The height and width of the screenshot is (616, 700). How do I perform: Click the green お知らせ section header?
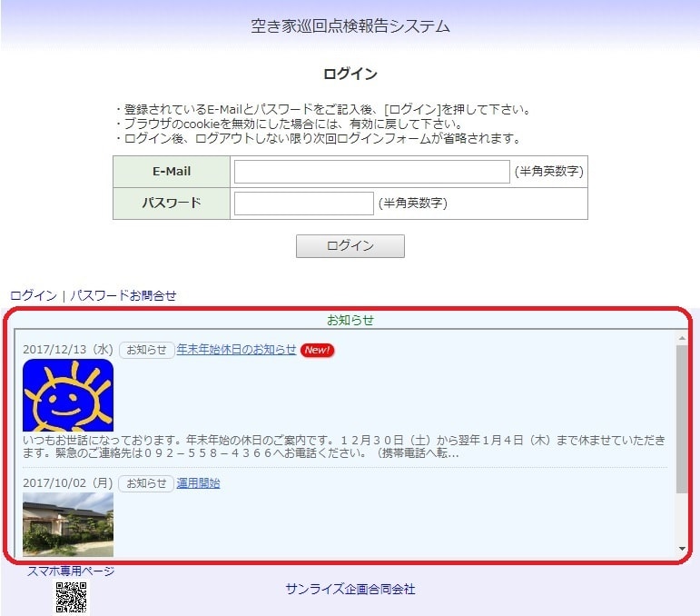point(350,320)
